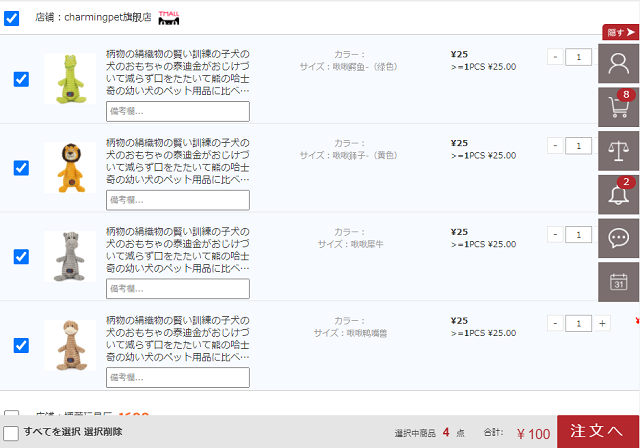Open the notification bell icon

618,195
